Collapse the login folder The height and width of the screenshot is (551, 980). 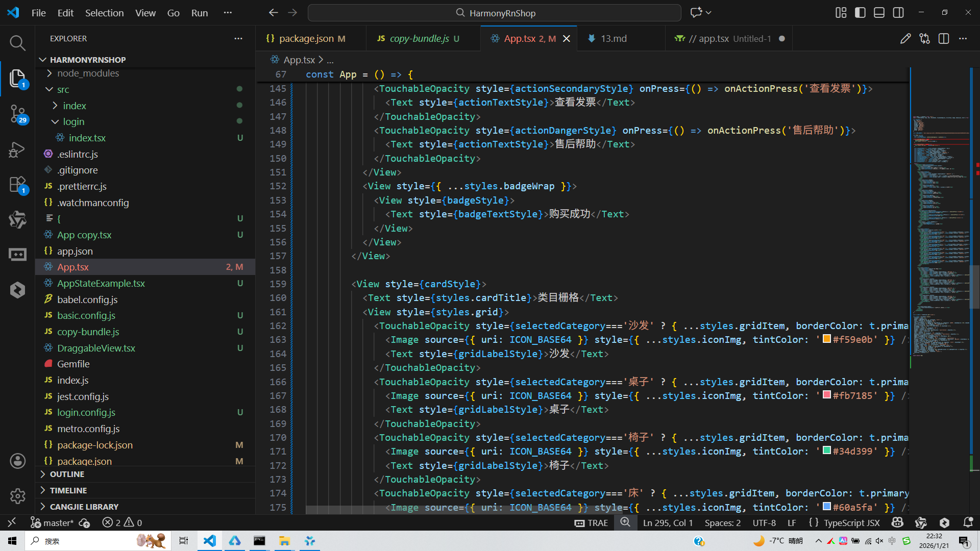click(73, 121)
